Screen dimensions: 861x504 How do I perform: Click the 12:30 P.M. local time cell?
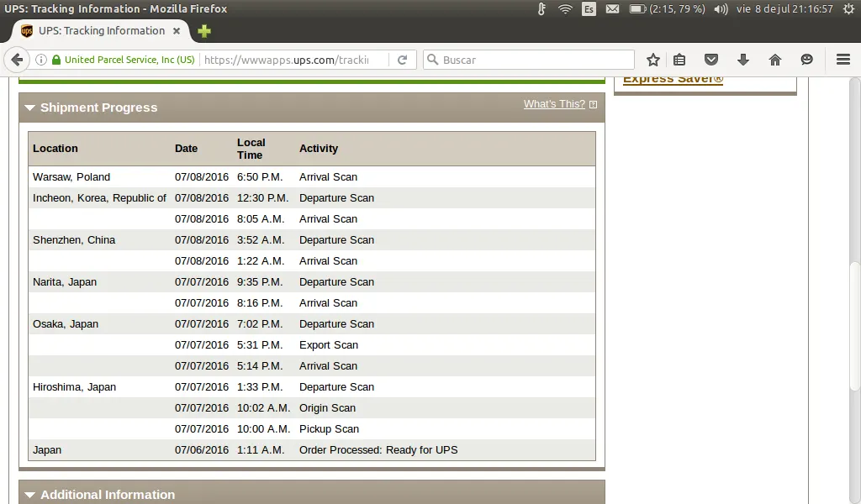click(x=262, y=198)
